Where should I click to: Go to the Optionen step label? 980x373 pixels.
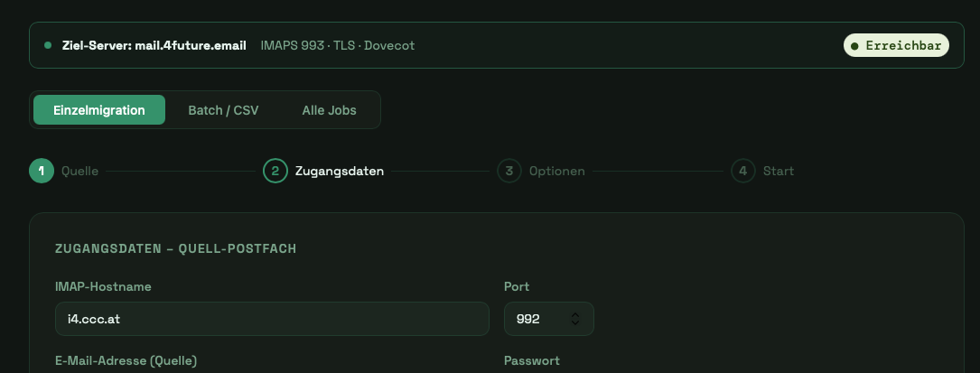coord(556,171)
